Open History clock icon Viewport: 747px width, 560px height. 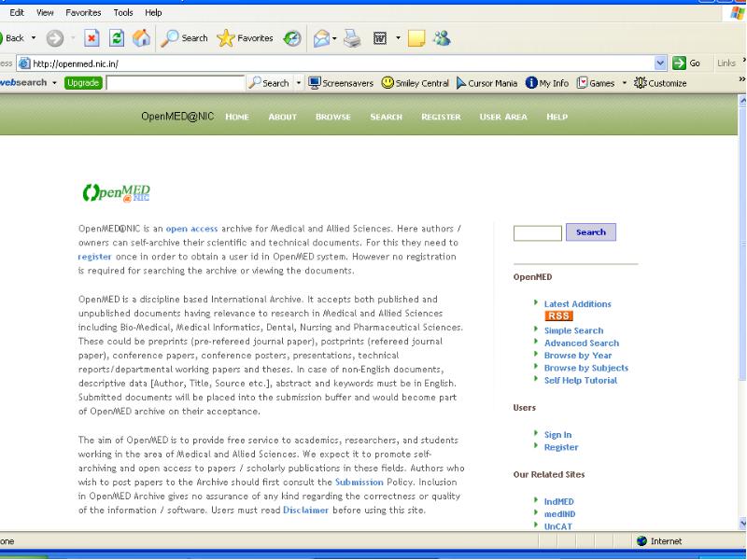pos(292,38)
